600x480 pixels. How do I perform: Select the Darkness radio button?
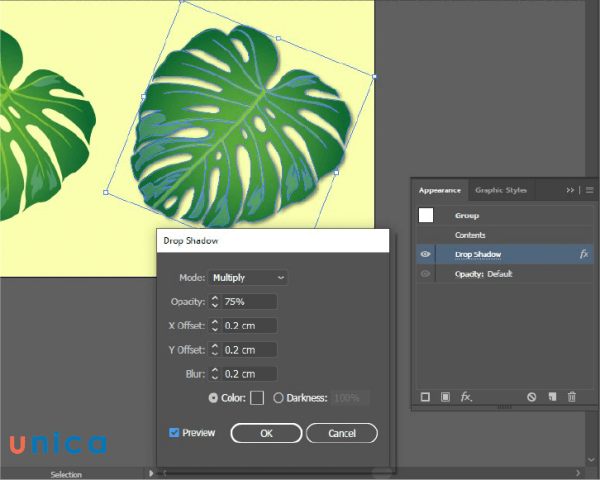(x=278, y=398)
